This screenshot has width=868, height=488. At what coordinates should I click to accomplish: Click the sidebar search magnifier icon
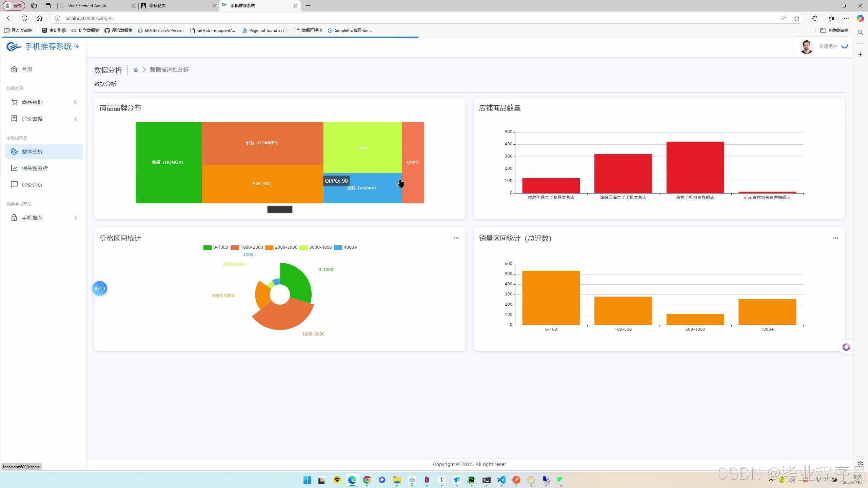[x=860, y=33]
